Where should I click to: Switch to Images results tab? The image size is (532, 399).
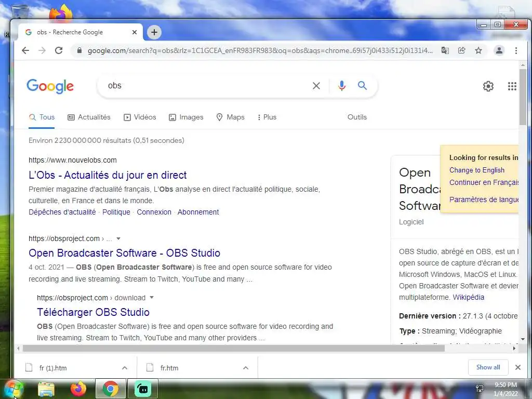pos(186,117)
